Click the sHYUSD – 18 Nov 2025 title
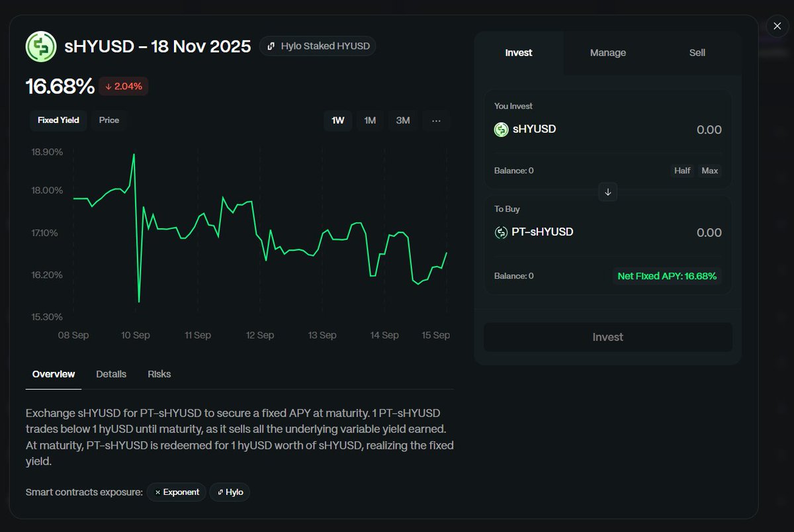794x532 pixels. [x=157, y=46]
